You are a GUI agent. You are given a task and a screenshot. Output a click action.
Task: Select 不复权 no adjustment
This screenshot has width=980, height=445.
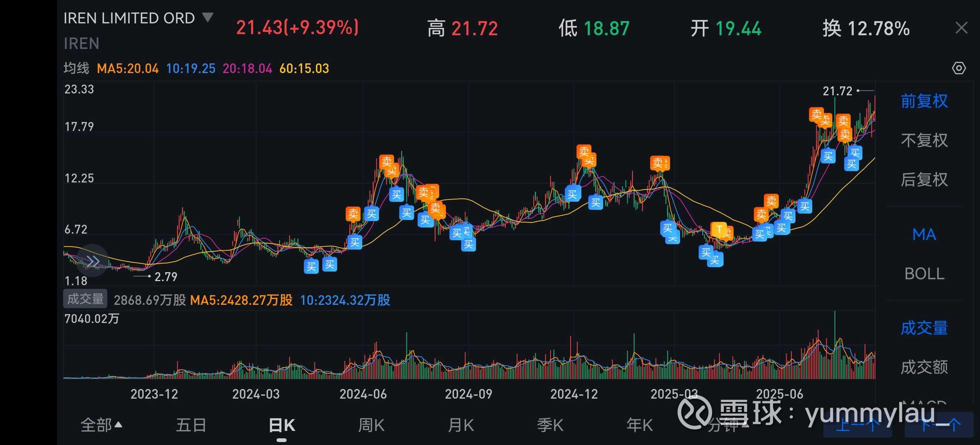[x=924, y=140]
